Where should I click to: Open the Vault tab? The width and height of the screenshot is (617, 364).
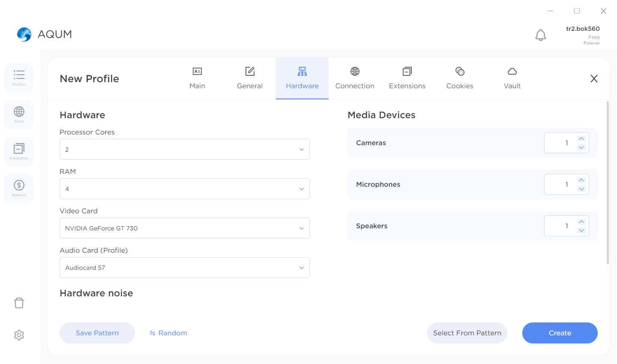512,78
